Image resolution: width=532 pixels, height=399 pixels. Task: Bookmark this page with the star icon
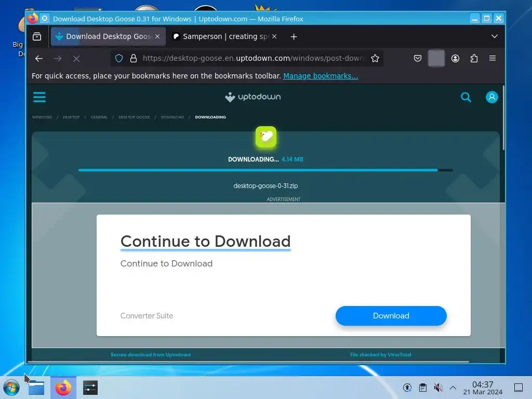pos(375,58)
